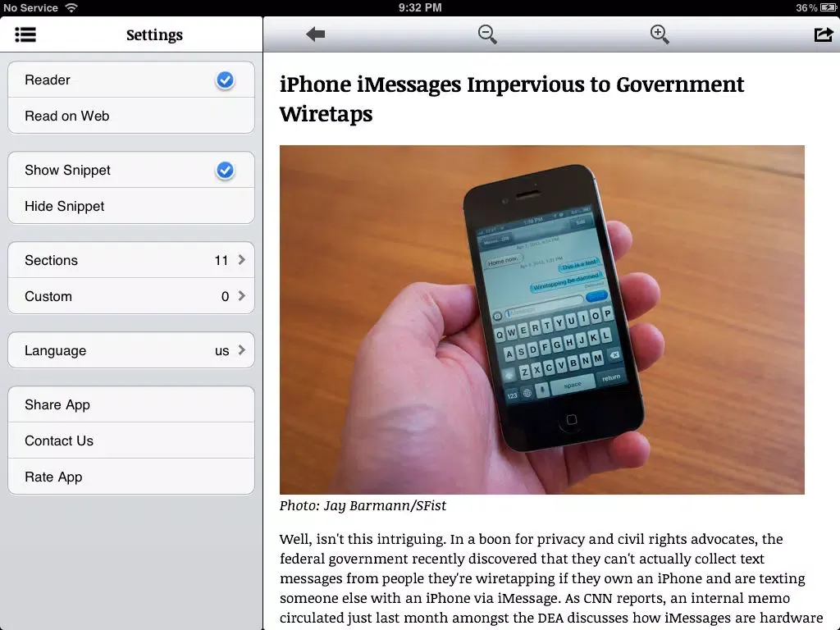The height and width of the screenshot is (630, 840).
Task: Tap the blue checkmark beside Reader
Action: click(x=225, y=80)
